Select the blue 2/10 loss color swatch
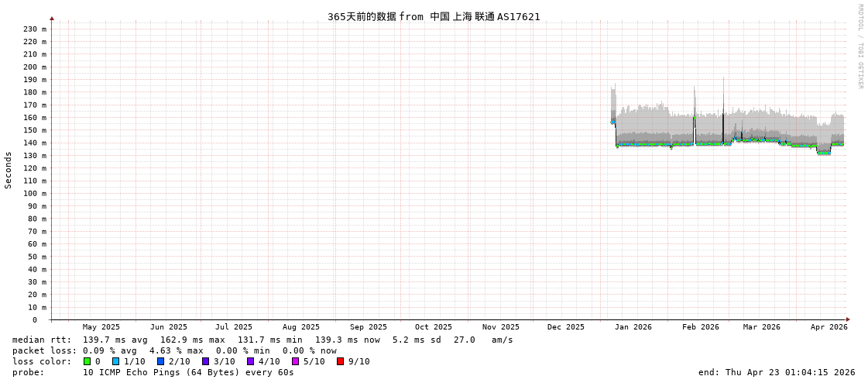The width and height of the screenshot is (868, 383). pyautogui.click(x=160, y=361)
